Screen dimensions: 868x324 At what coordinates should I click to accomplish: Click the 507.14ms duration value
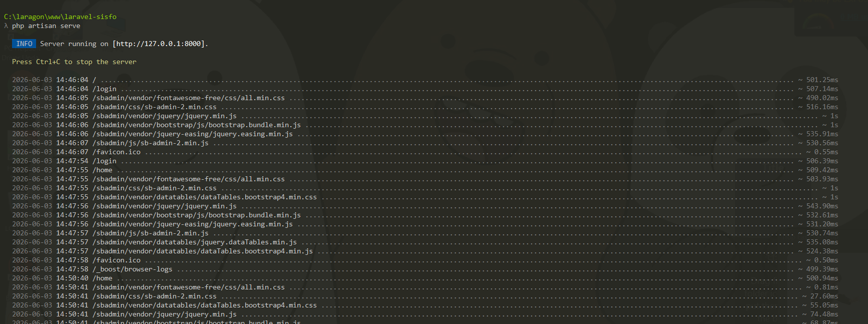pyautogui.click(x=822, y=89)
